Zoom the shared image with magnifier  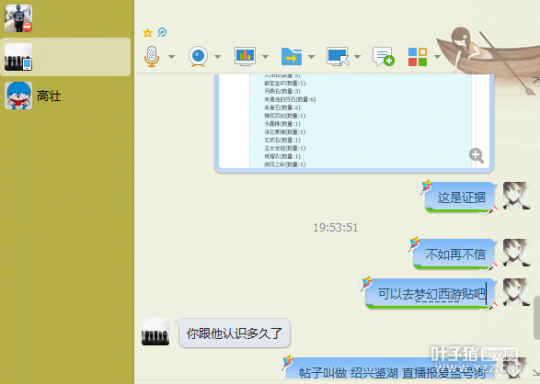point(476,156)
